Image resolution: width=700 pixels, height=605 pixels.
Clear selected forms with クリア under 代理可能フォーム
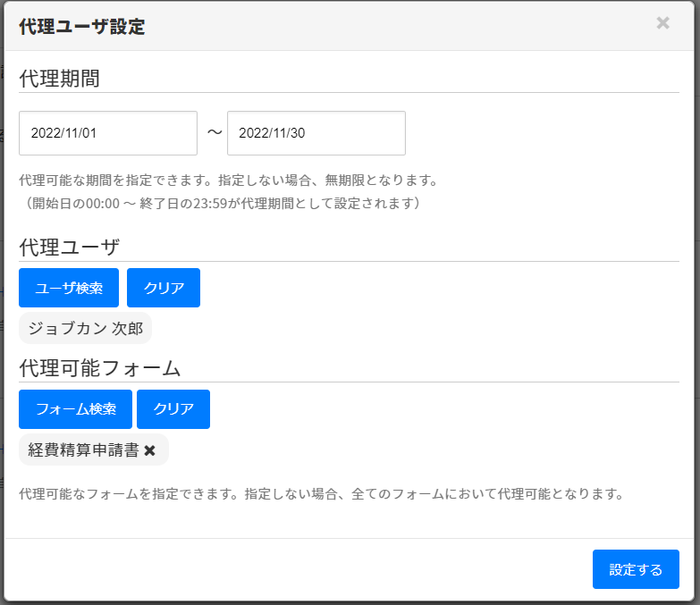173,409
